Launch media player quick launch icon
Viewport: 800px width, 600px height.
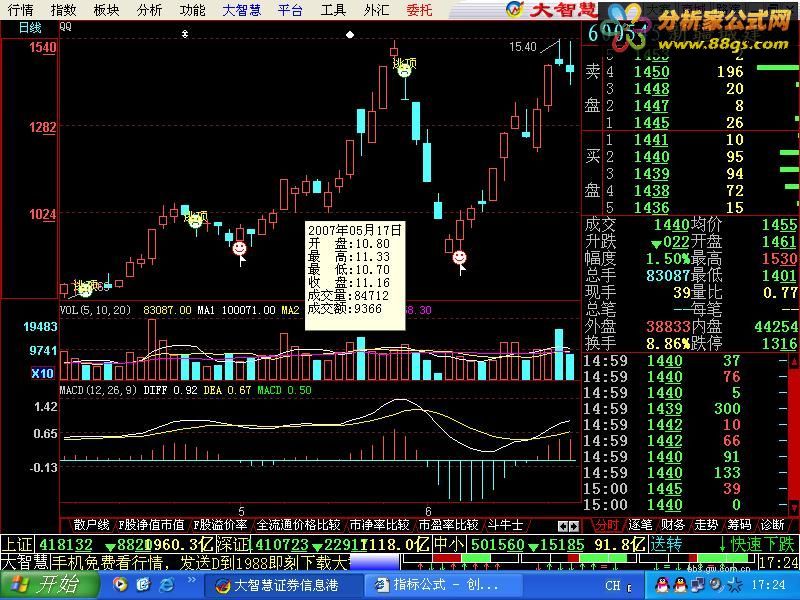tap(120, 584)
